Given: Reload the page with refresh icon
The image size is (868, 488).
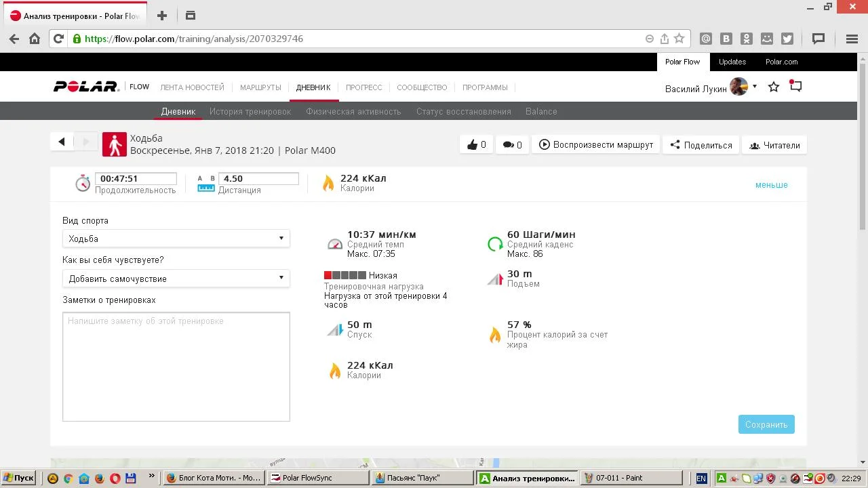Looking at the screenshot, I should pyautogui.click(x=58, y=39).
